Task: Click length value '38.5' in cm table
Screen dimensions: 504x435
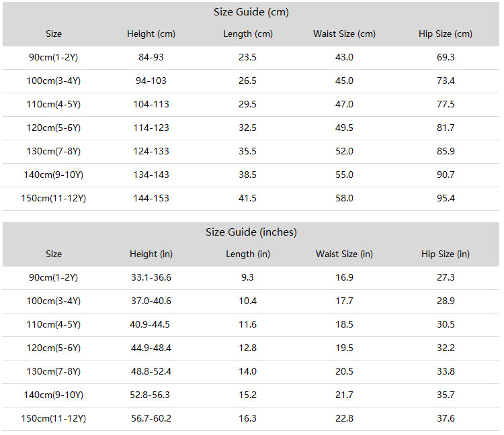Action: [x=247, y=175]
